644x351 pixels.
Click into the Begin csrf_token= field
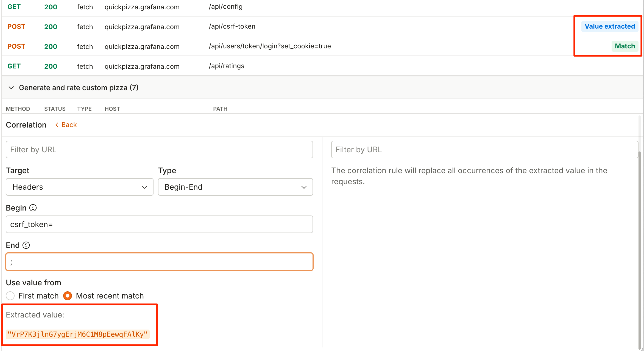coord(159,224)
